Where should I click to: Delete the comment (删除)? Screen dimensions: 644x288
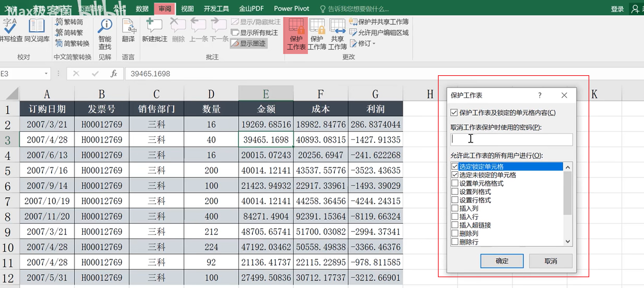pos(178,31)
